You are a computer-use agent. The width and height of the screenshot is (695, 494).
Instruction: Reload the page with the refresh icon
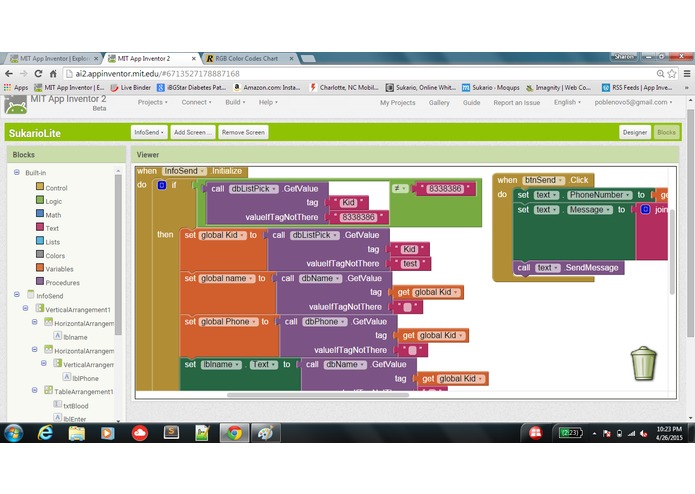[x=39, y=74]
